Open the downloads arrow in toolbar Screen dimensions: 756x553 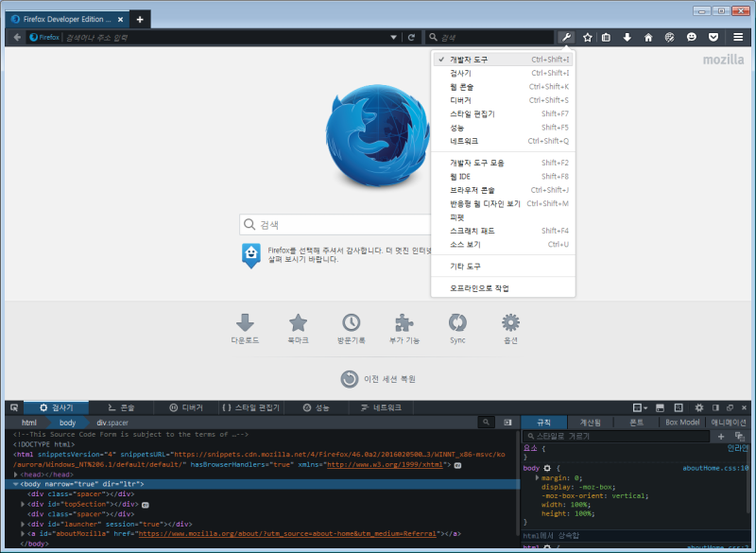627,37
